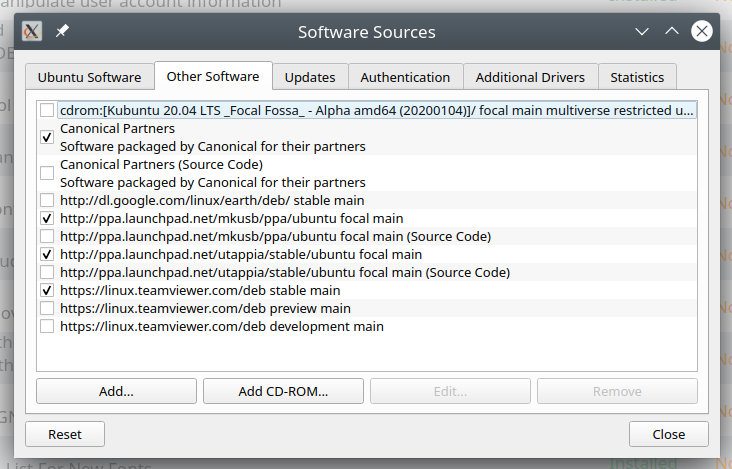Screen dimensions: 732x469
Task: Enable the TeamViewer preview main checkbox
Action: (47, 308)
